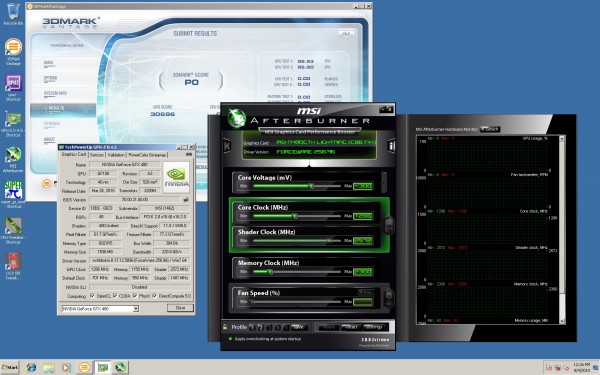Click the Close button in GPU-Z
Image resolution: width=600 pixels, height=375 pixels.
[x=180, y=308]
